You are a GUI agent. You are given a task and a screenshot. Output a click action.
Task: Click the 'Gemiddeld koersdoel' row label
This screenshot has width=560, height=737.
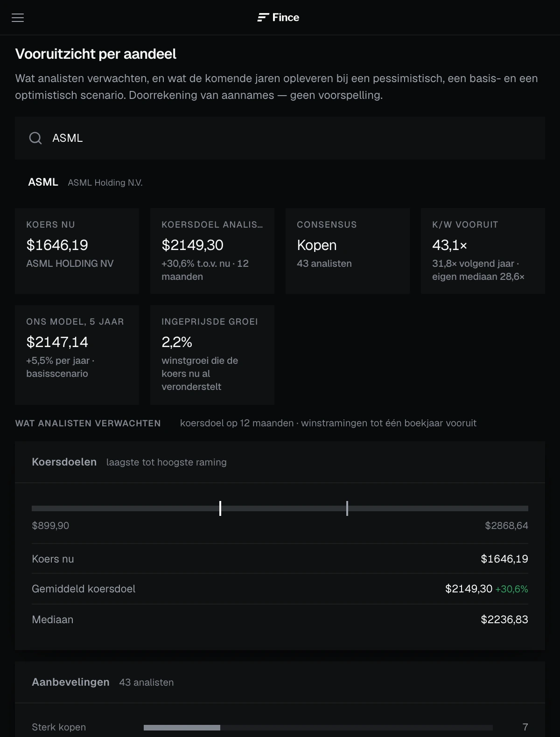[84, 589]
